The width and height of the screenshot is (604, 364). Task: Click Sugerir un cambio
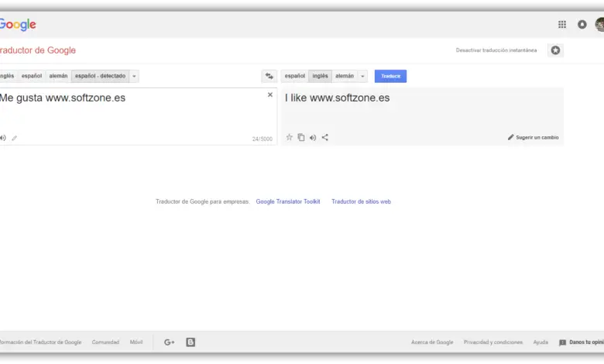[533, 137]
